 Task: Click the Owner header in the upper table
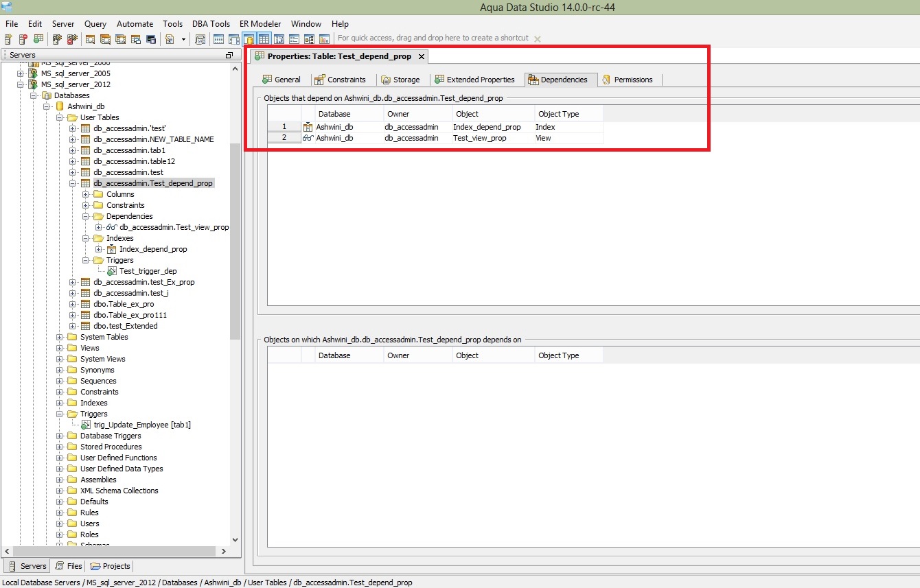point(418,114)
